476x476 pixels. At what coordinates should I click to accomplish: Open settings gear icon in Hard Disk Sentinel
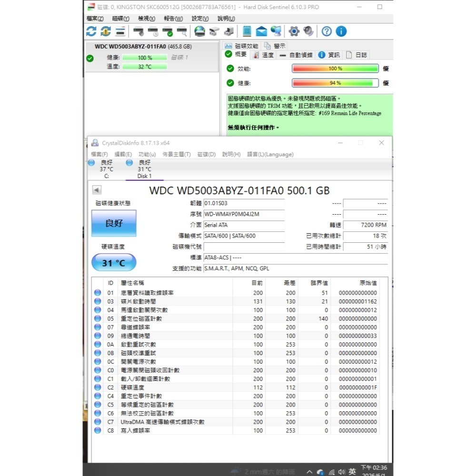[294, 31]
